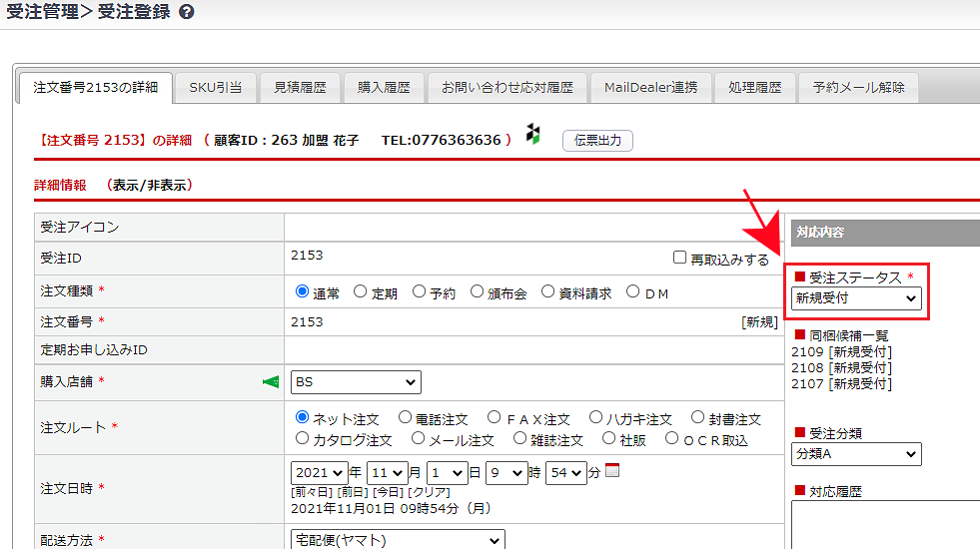Click the 対応内容 panel header
This screenshot has height=549, width=980.
point(886,233)
